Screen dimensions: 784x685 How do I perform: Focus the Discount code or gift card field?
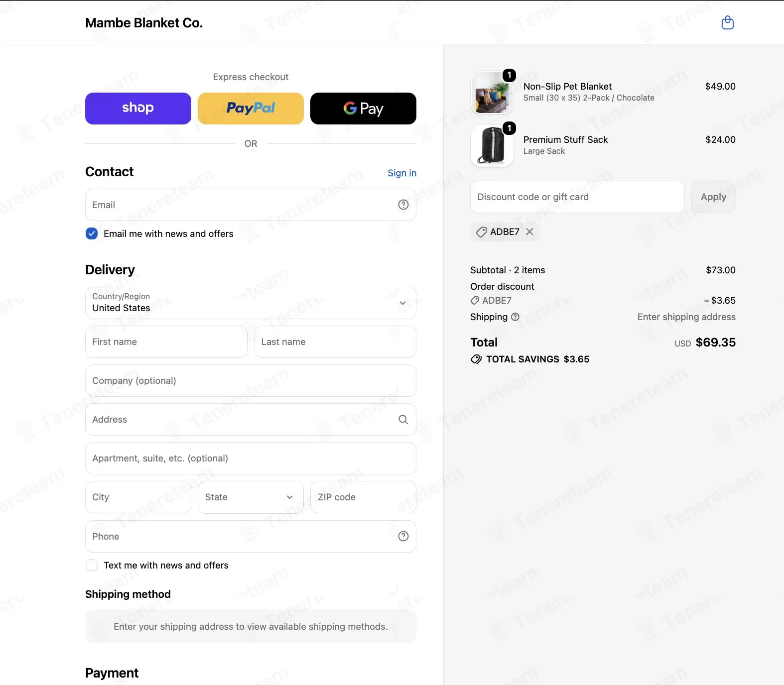coord(577,197)
